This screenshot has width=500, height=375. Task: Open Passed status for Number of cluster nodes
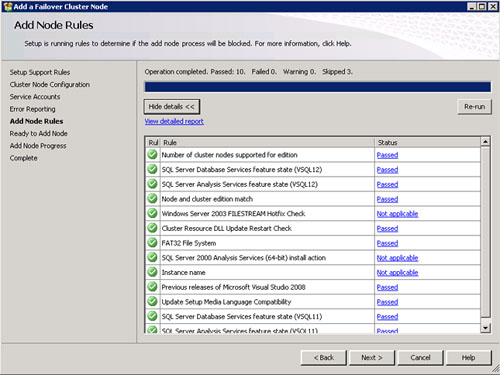(387, 155)
